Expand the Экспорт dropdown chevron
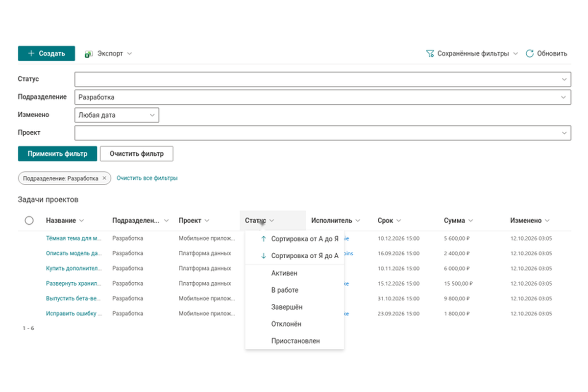Viewport: 588px width, 392px height. [129, 53]
